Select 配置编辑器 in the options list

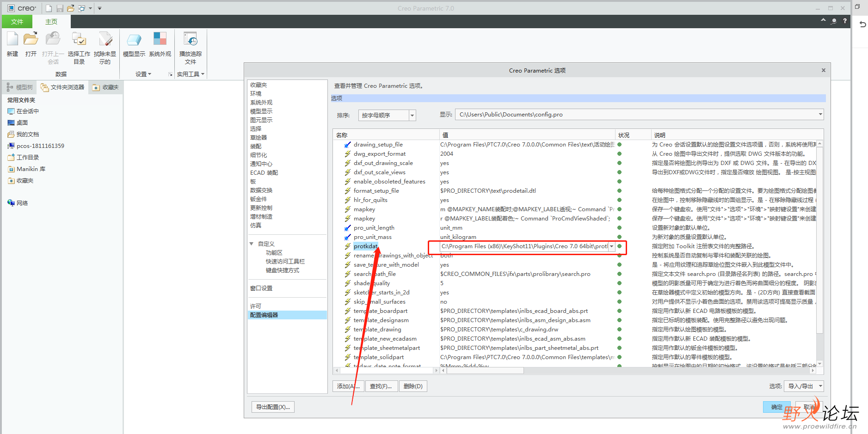[287, 315]
